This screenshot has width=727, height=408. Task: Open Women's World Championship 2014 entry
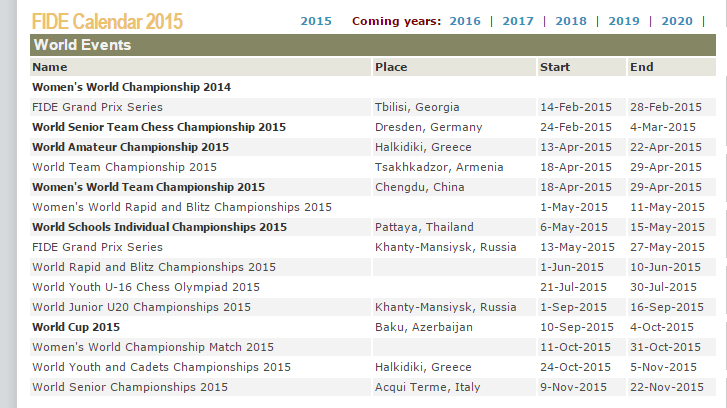[131, 87]
